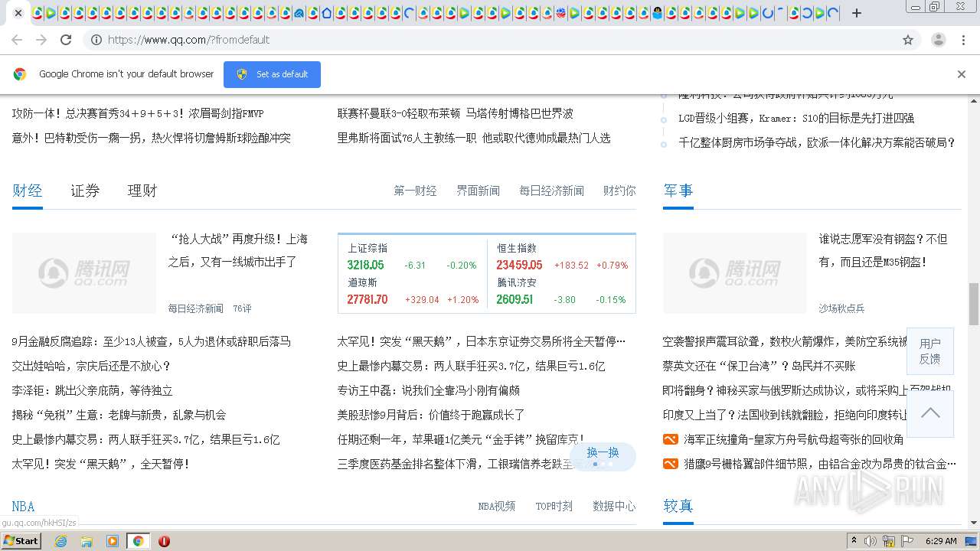The height and width of the screenshot is (551, 980).
Task: Open 交出娃哈哈，宗庆后还是不放心 headline
Action: [x=91, y=366]
